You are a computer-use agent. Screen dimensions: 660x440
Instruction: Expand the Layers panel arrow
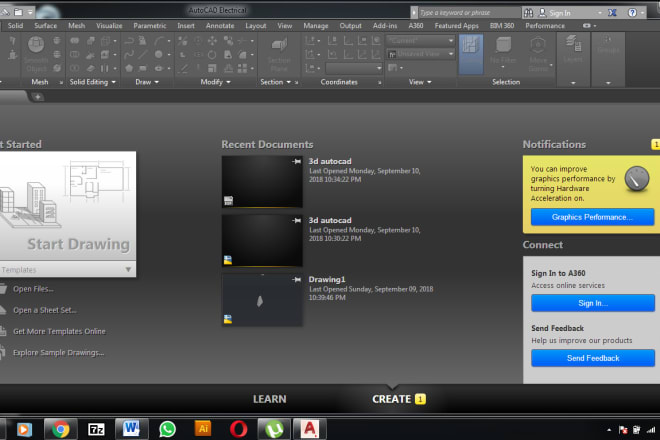(573, 83)
